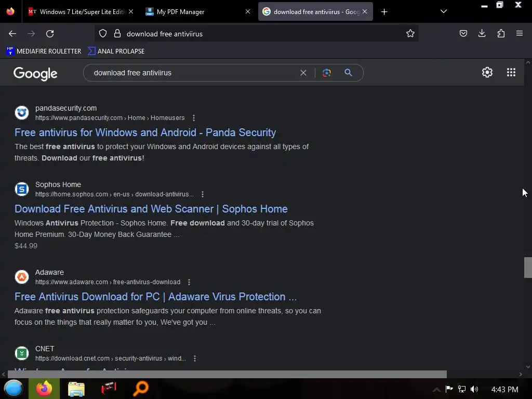The height and width of the screenshot is (399, 532).
Task: Open the magnifier search app in taskbar
Action: pos(140,389)
